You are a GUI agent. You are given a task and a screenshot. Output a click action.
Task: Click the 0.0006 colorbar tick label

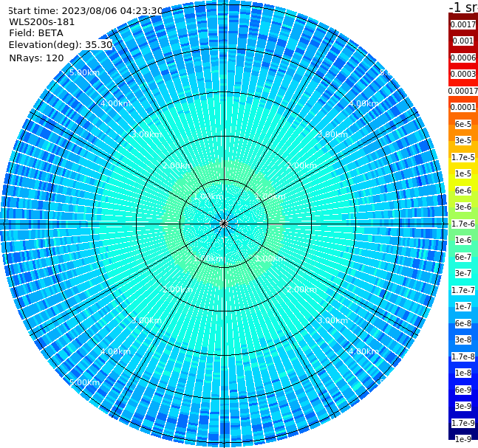point(463,58)
